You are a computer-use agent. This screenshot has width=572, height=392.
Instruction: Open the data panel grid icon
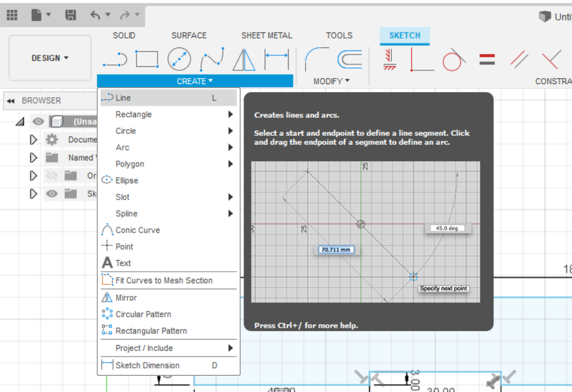point(12,15)
